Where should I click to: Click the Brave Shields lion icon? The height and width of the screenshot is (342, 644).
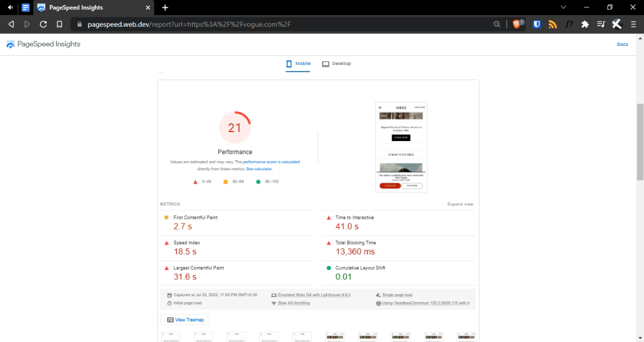click(x=517, y=24)
